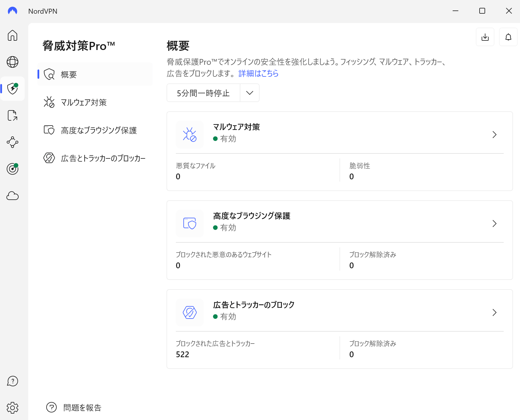Viewport: 520px width, 420px height.
Task: Open the Dark Web Monitor target icon
Action: pos(12,169)
